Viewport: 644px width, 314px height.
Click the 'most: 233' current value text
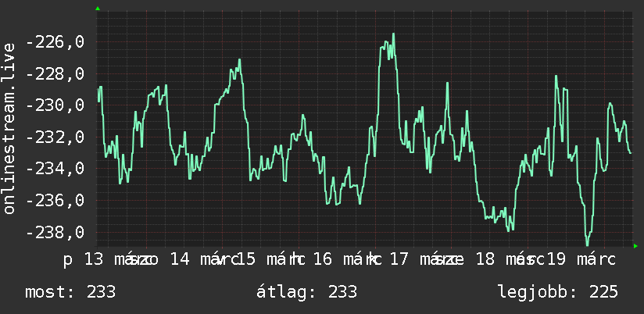click(x=70, y=292)
